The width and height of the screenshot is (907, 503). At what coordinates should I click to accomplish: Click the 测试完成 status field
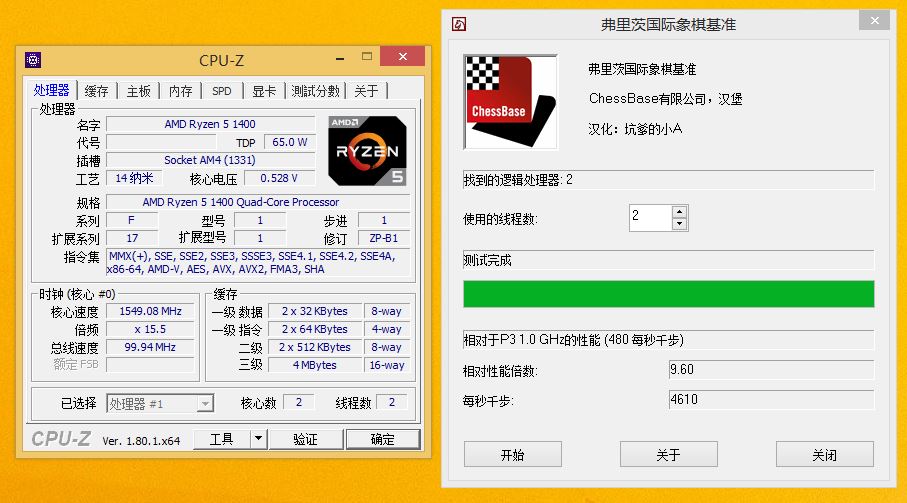pos(669,260)
